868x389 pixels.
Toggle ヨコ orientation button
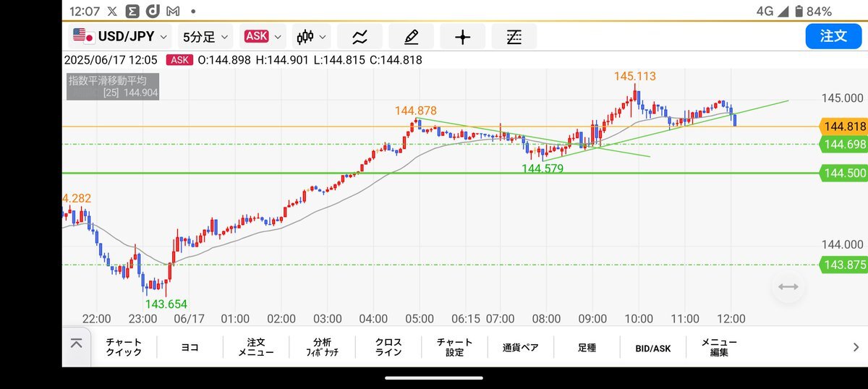coord(190,348)
